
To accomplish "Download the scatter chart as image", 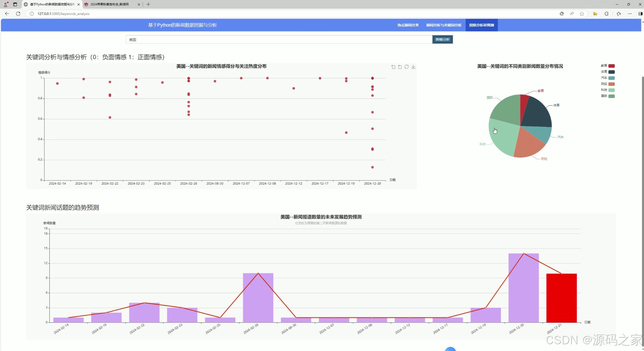I will [413, 67].
